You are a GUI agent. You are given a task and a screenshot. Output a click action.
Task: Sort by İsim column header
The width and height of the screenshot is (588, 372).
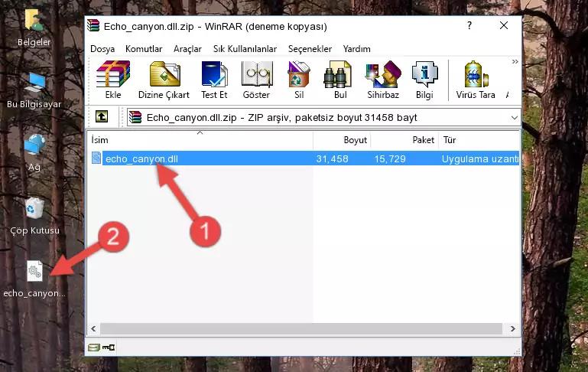tap(200, 140)
